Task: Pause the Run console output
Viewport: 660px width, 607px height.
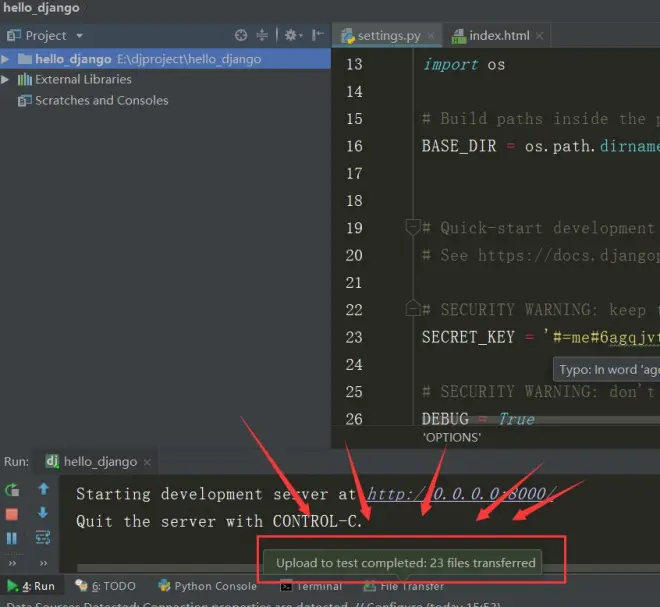Action: coord(13,538)
